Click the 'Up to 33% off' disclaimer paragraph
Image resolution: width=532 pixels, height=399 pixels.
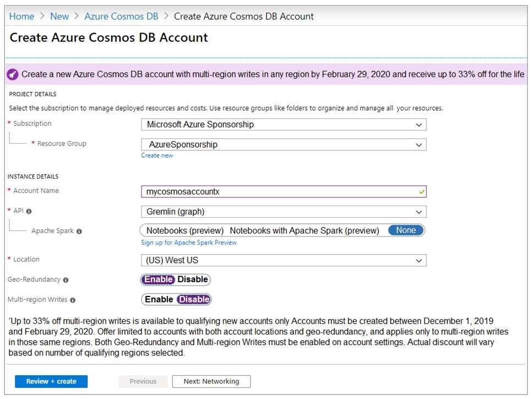click(258, 337)
